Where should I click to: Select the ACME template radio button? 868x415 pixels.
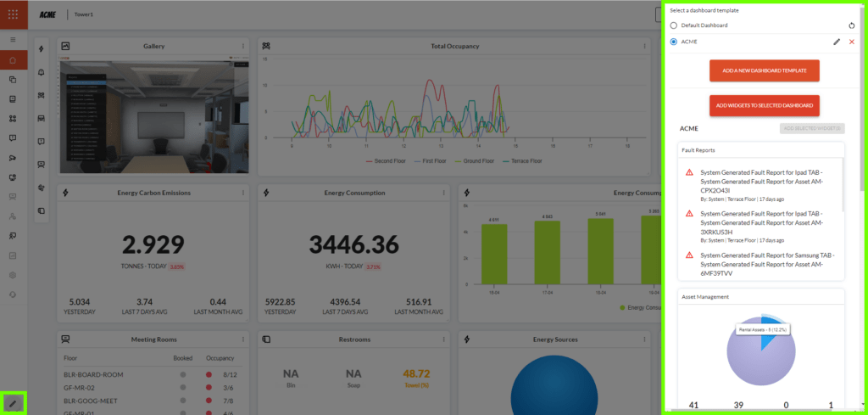674,42
